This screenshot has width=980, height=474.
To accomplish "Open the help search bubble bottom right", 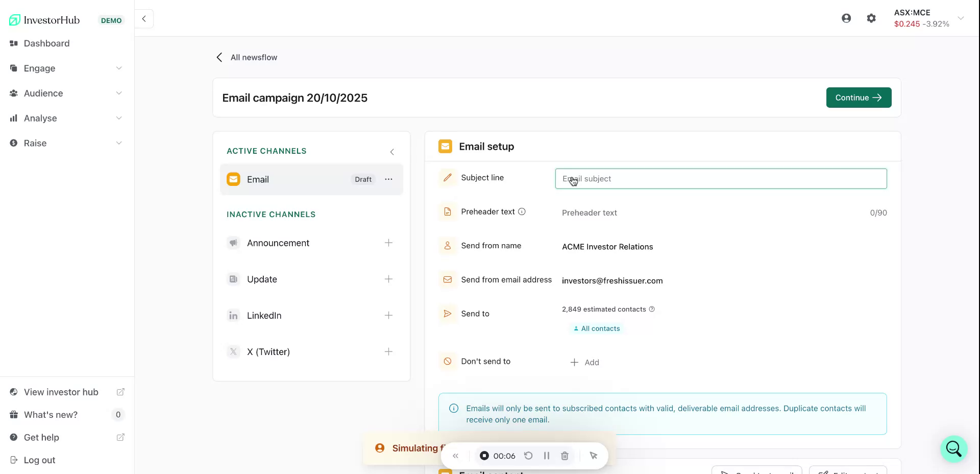I will [953, 448].
